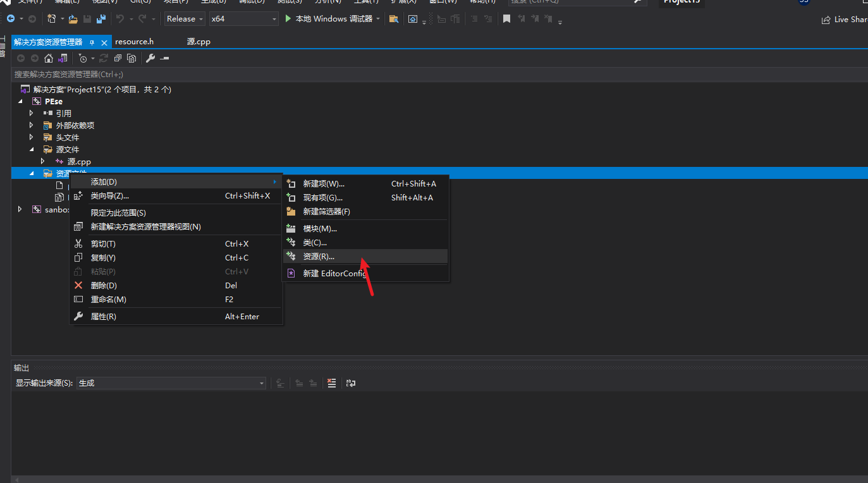Click 类向导(Z)... in the context menu

(176, 196)
